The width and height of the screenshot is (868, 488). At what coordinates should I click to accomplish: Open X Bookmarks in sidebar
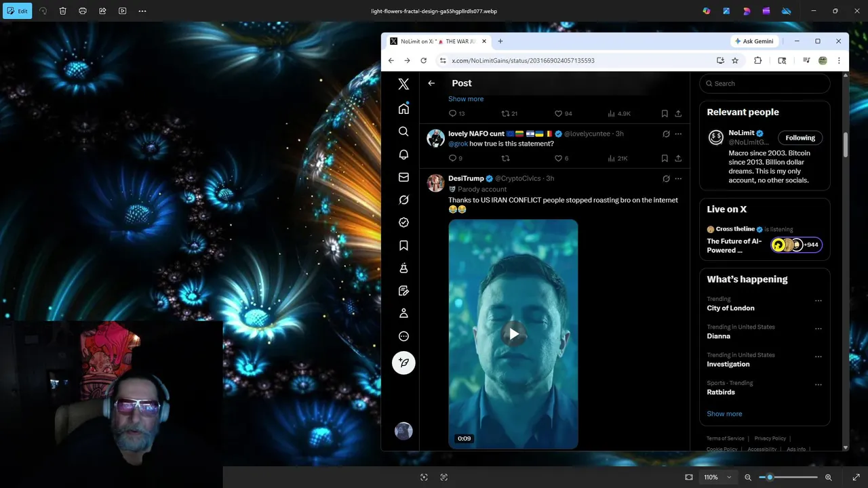click(x=403, y=245)
